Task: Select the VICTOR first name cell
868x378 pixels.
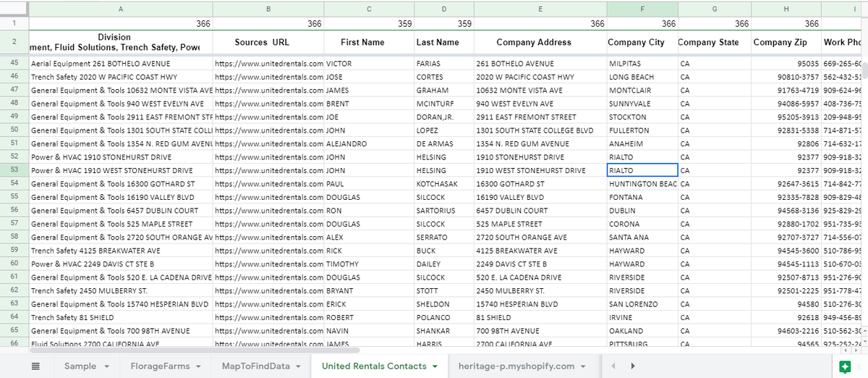Action: [369, 64]
